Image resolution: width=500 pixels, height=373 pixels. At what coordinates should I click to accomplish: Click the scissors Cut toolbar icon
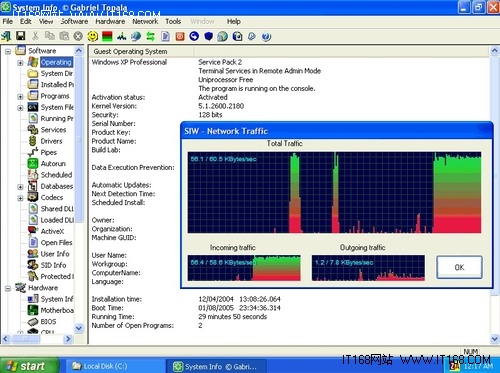click(35, 36)
